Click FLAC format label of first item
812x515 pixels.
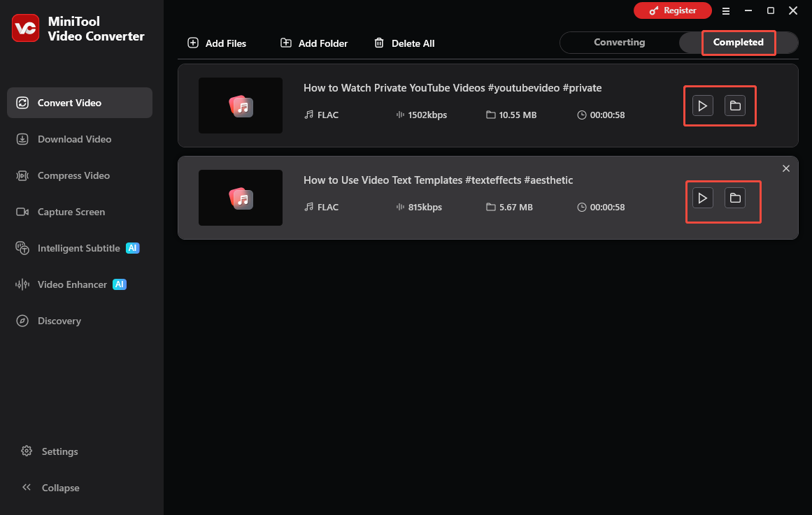click(328, 115)
